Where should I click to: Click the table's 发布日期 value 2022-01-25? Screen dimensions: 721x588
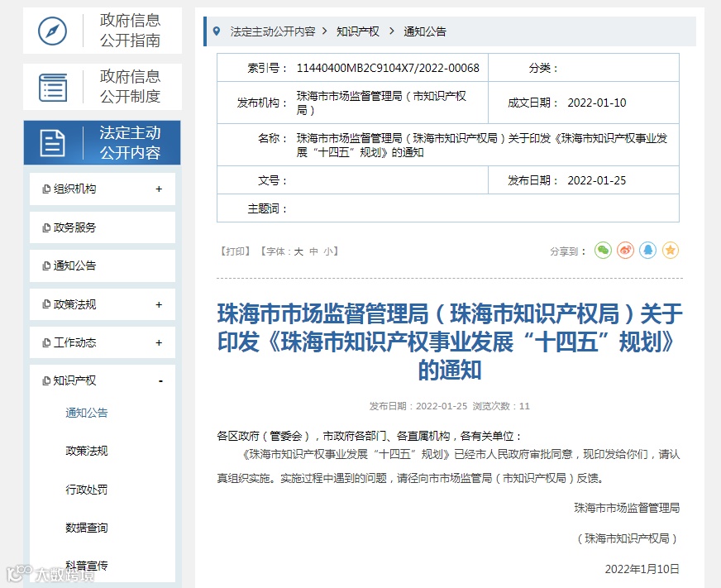597,180
